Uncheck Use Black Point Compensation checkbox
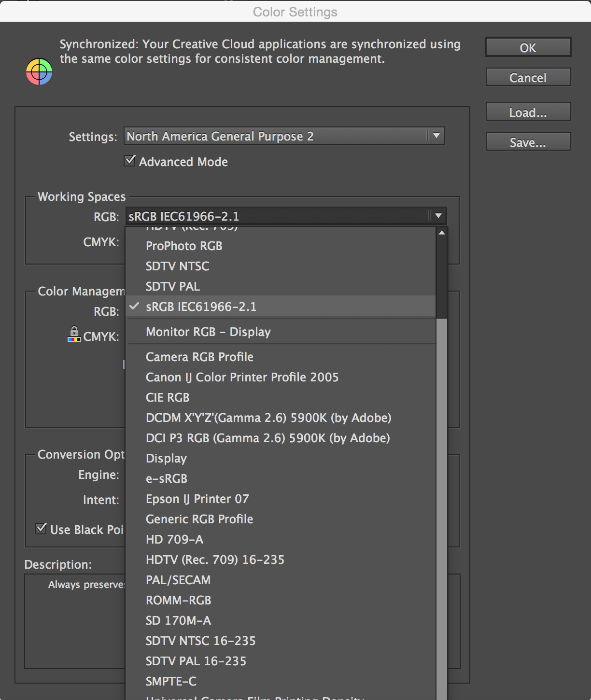Screen dimensions: 591x700 tap(42, 529)
